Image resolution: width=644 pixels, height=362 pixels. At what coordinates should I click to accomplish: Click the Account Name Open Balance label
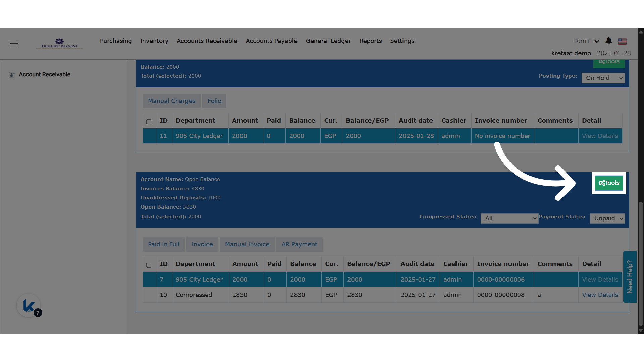[x=180, y=179]
